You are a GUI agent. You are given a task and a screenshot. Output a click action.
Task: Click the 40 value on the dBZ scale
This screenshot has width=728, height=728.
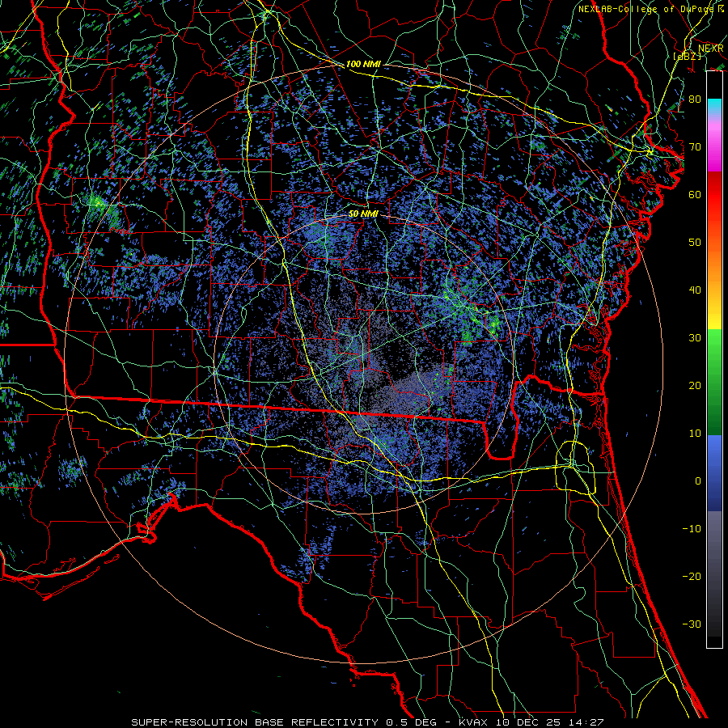click(x=695, y=290)
